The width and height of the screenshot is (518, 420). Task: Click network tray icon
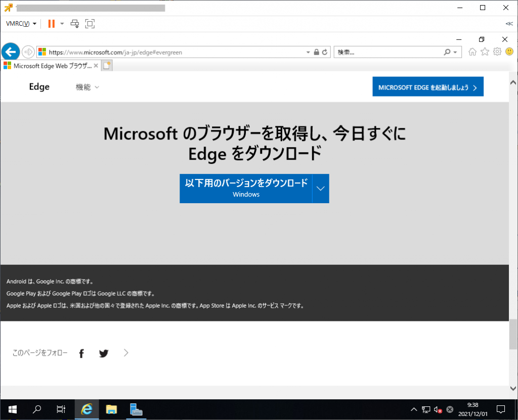tap(426, 410)
